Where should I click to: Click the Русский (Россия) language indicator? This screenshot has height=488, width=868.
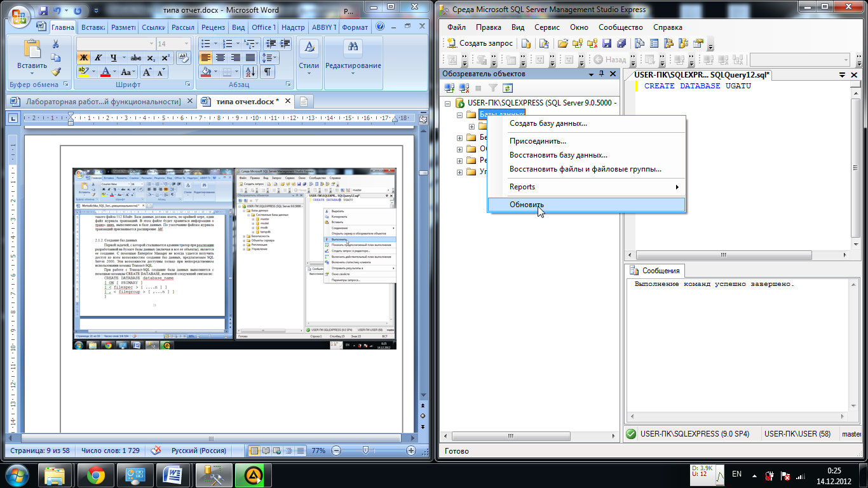pos(199,451)
